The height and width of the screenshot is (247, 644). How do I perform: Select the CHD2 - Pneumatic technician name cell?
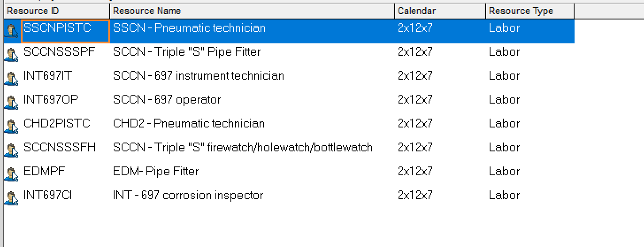tap(252, 123)
